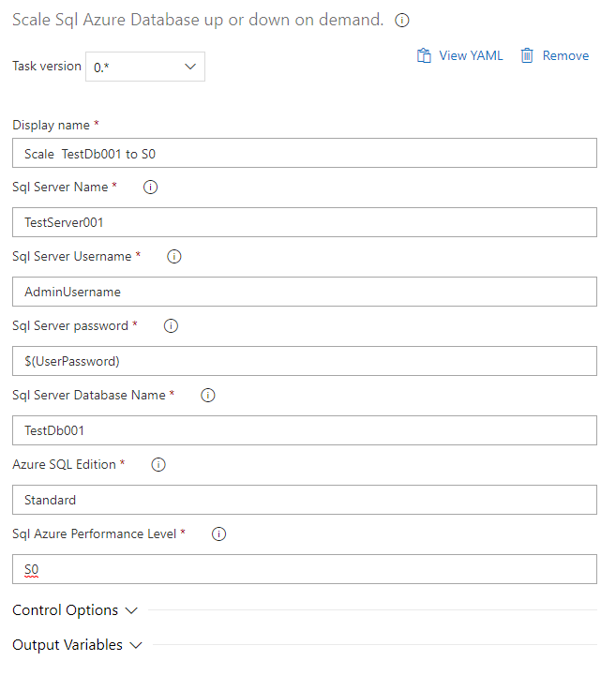Open the Task version dropdown
The height and width of the screenshot is (676, 616).
pos(145,67)
